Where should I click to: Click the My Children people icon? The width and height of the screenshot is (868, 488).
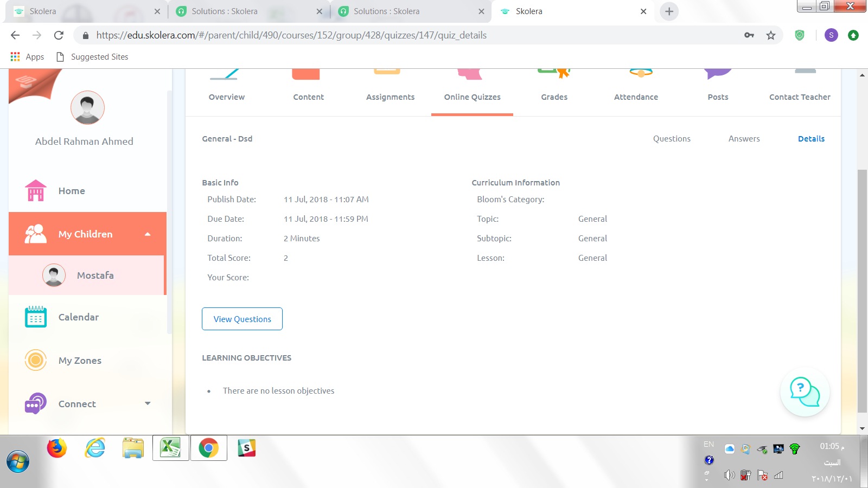[36, 234]
